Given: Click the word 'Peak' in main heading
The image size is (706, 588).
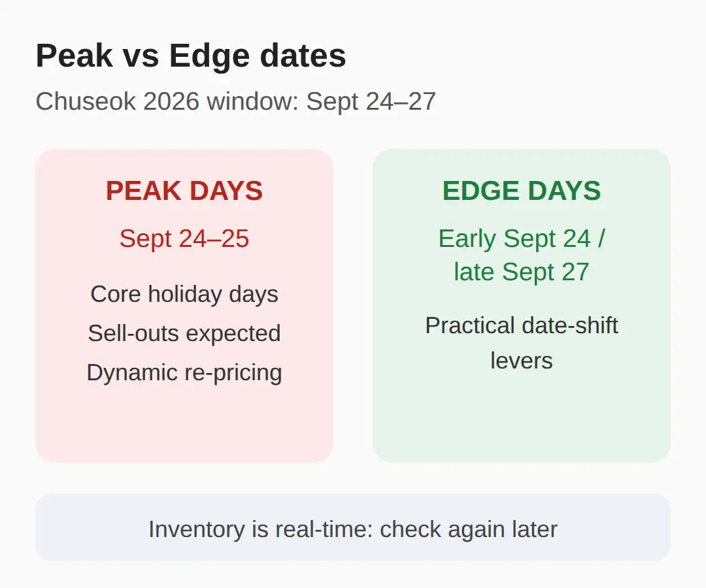Looking at the screenshot, I should click(x=75, y=56).
